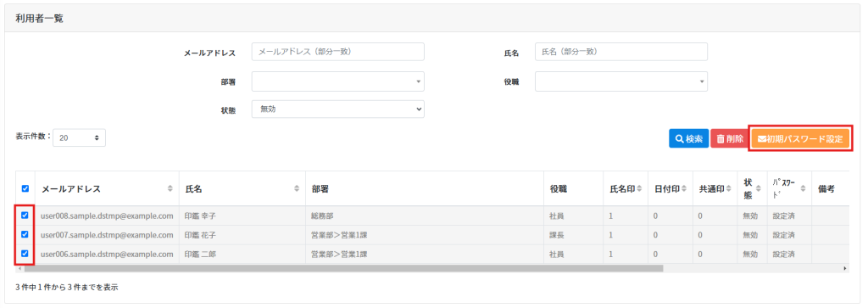Click the 検索 search button
This screenshot has height=308, width=868.
point(688,138)
